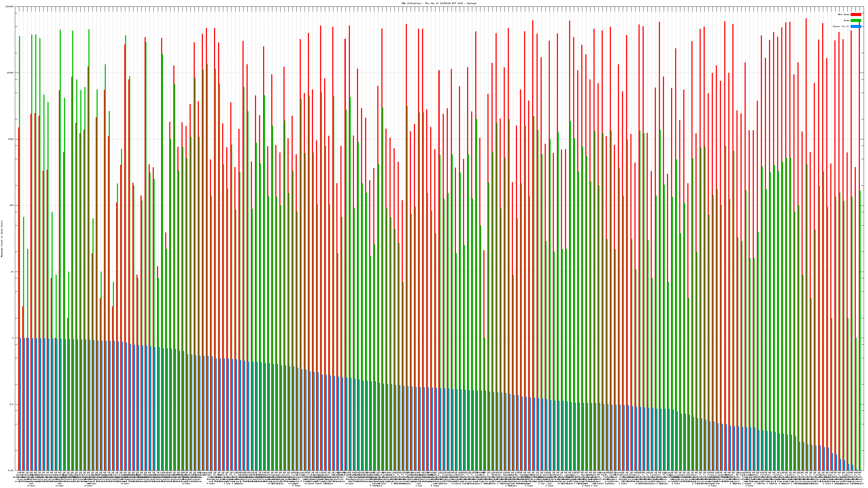Select the 'Not Spam' legend label

(x=844, y=14)
